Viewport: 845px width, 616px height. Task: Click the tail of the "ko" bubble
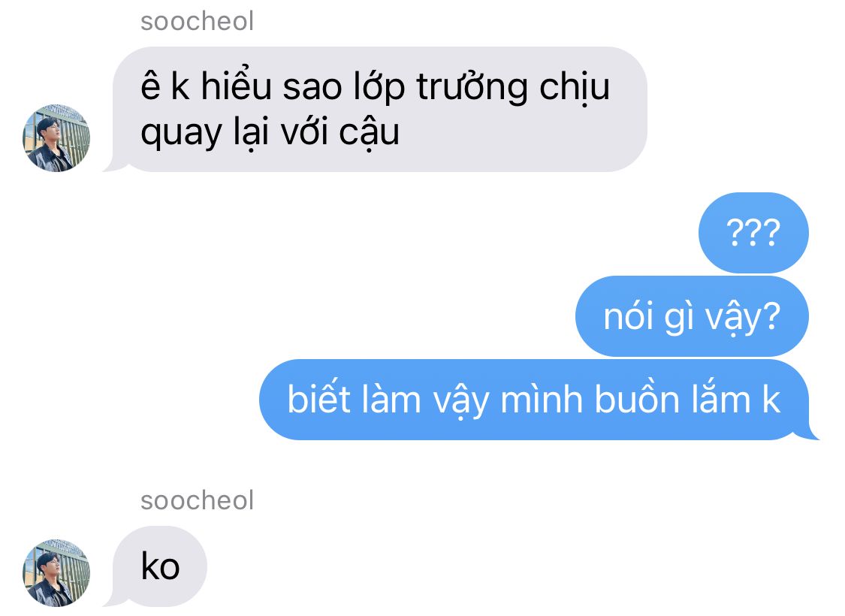(x=110, y=602)
